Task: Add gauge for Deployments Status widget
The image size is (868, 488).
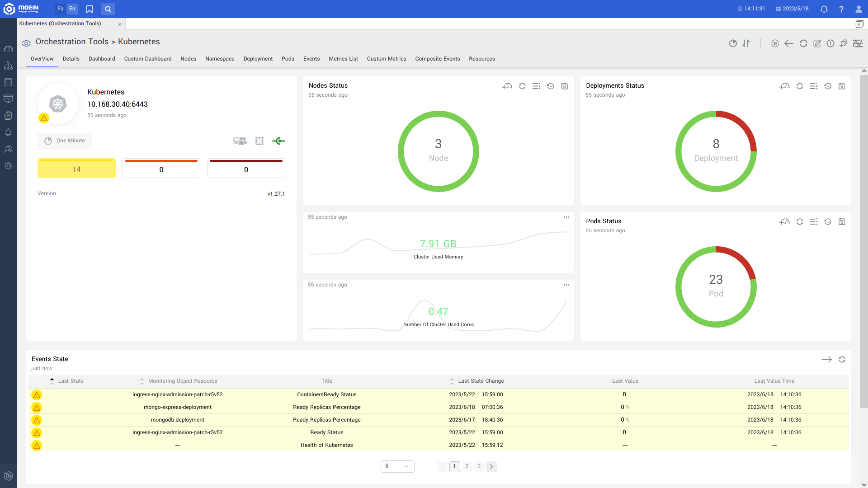Action: point(784,86)
